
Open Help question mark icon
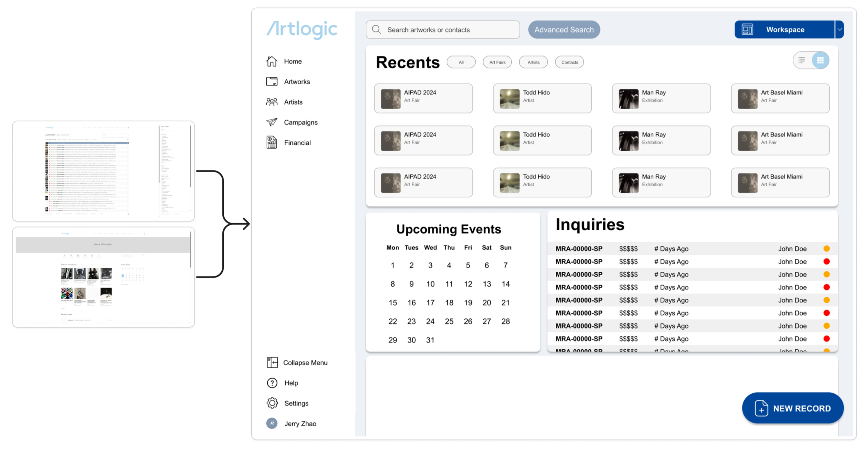click(x=272, y=383)
